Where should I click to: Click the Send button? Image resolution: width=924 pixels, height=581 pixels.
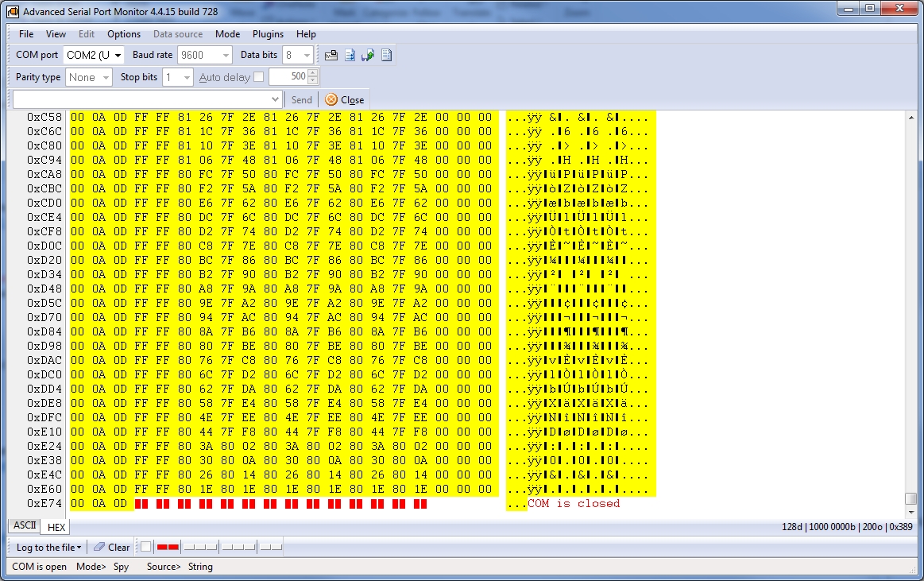coord(301,99)
